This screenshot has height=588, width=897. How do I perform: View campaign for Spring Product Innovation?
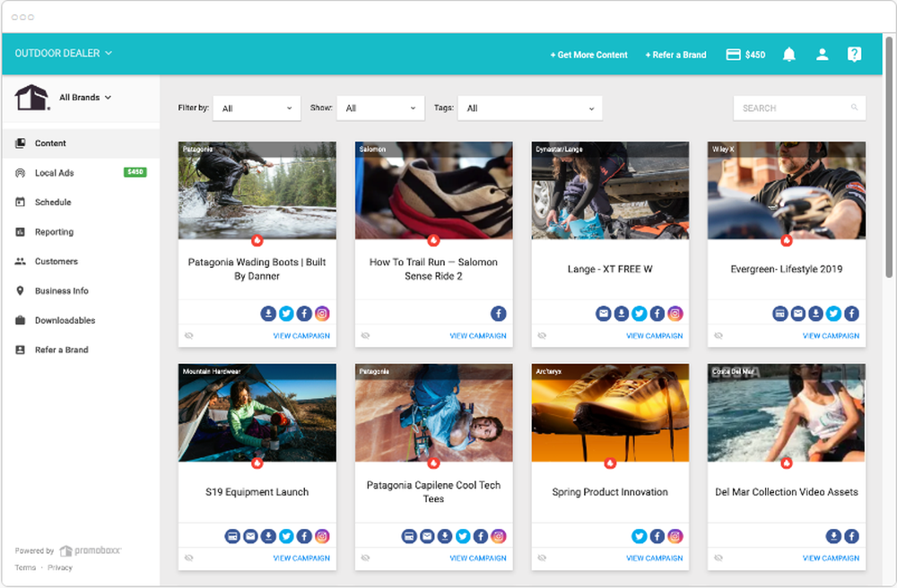pyautogui.click(x=655, y=558)
